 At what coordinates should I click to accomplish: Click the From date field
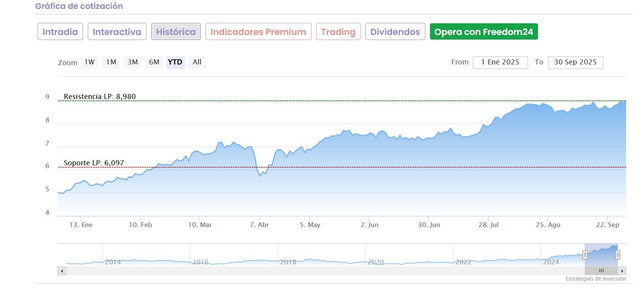pos(500,62)
